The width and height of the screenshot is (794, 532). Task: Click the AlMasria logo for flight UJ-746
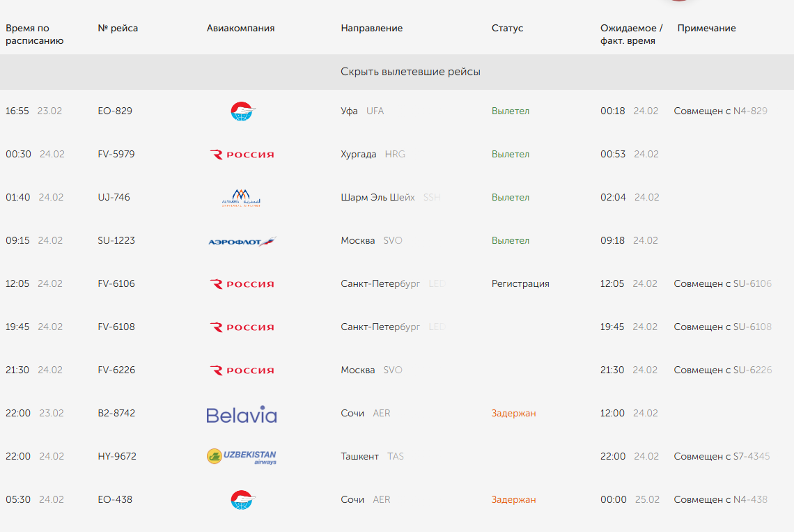point(241,198)
